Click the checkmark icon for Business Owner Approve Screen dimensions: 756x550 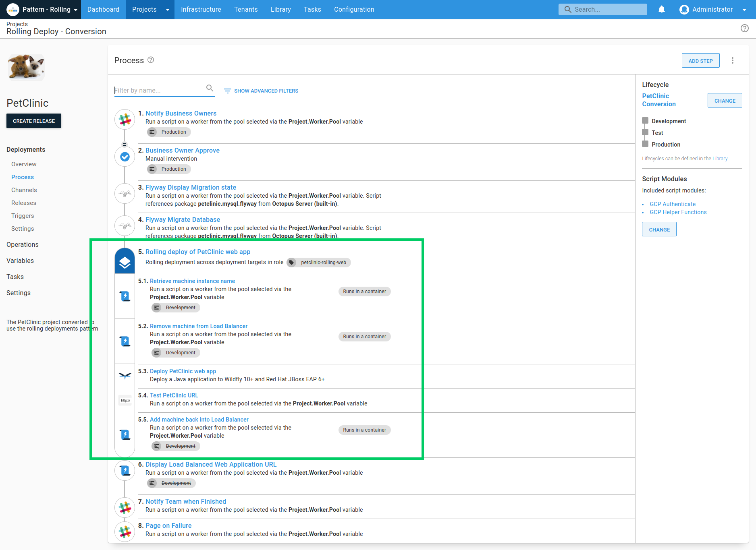pos(125,157)
